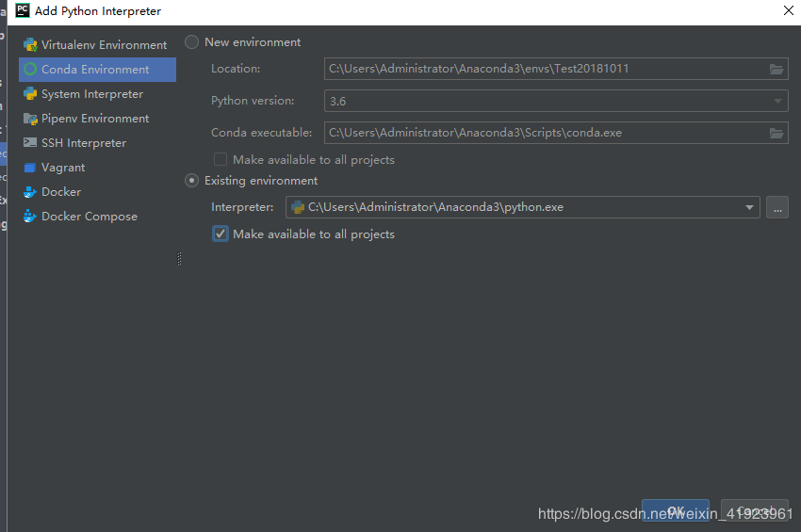
Task: Select Vagrant interpreter type
Action: click(98, 168)
